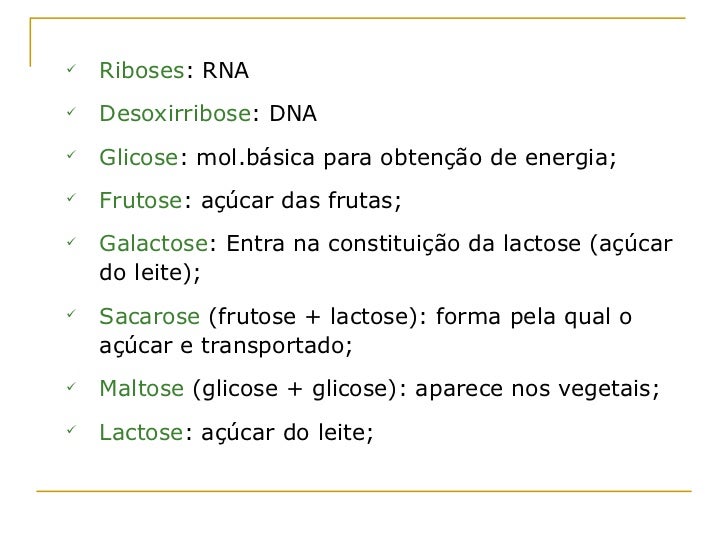Click the green word Frutose
Viewport: 728px width, 546px height.
click(x=141, y=201)
